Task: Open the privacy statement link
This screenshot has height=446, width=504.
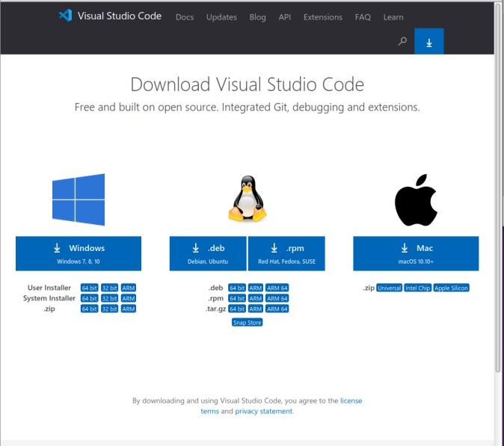Action: coord(263,412)
